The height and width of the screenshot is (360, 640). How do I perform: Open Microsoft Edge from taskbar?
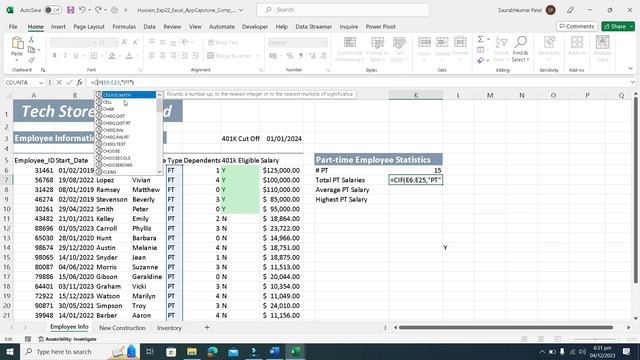pyautogui.click(x=213, y=351)
